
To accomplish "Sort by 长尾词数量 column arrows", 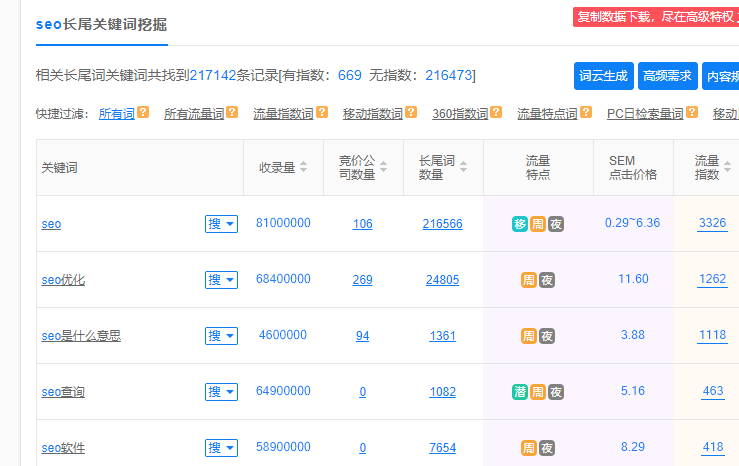I will [466, 168].
